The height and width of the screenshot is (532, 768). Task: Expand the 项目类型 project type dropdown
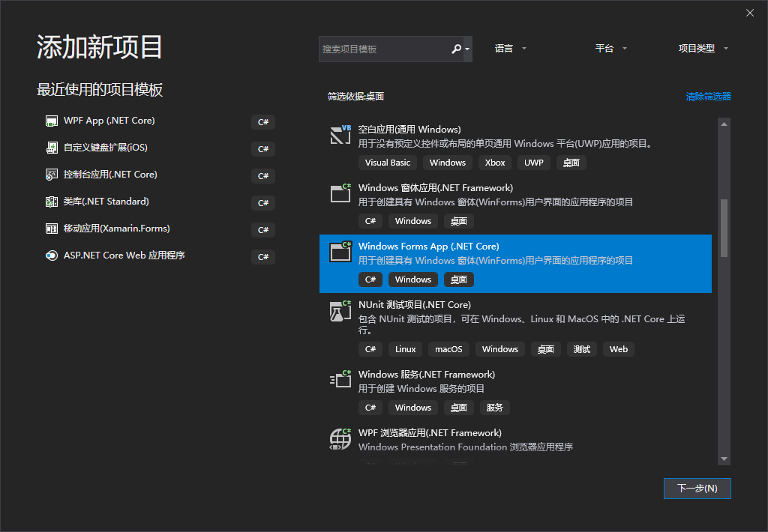[703, 48]
